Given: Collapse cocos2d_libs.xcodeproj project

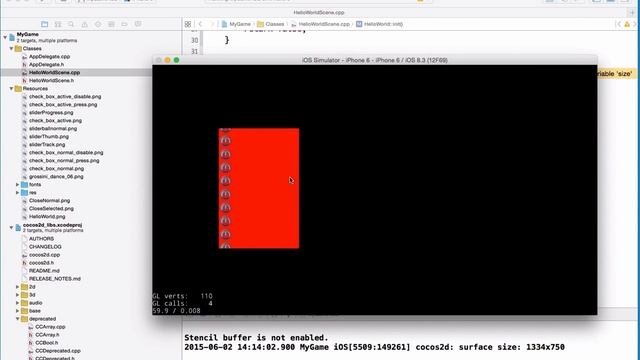Looking at the screenshot, I should point(11,227).
